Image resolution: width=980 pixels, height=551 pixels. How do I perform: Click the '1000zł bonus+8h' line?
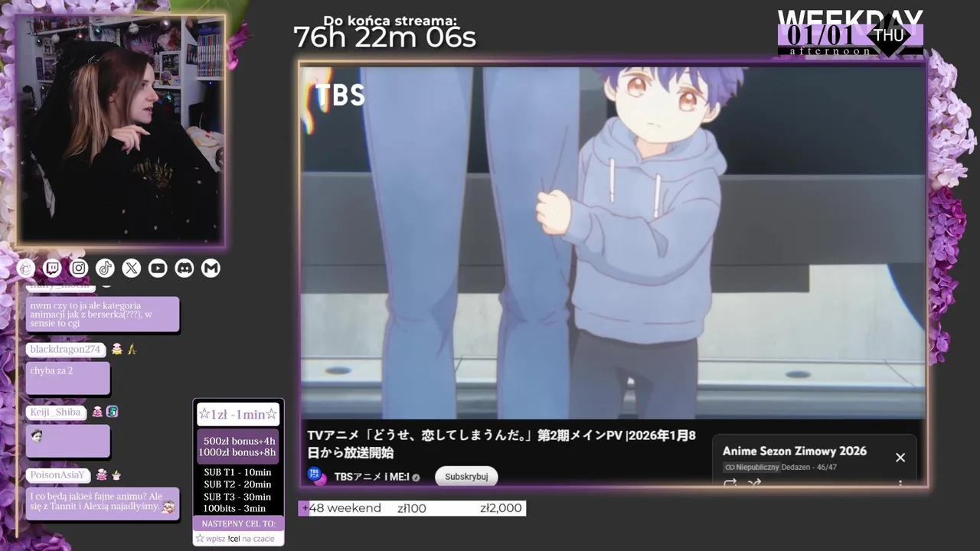[237, 452]
